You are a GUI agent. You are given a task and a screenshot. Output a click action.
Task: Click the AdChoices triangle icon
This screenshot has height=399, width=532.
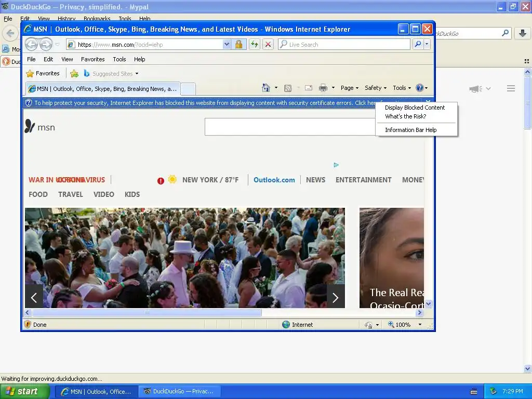[x=336, y=165]
